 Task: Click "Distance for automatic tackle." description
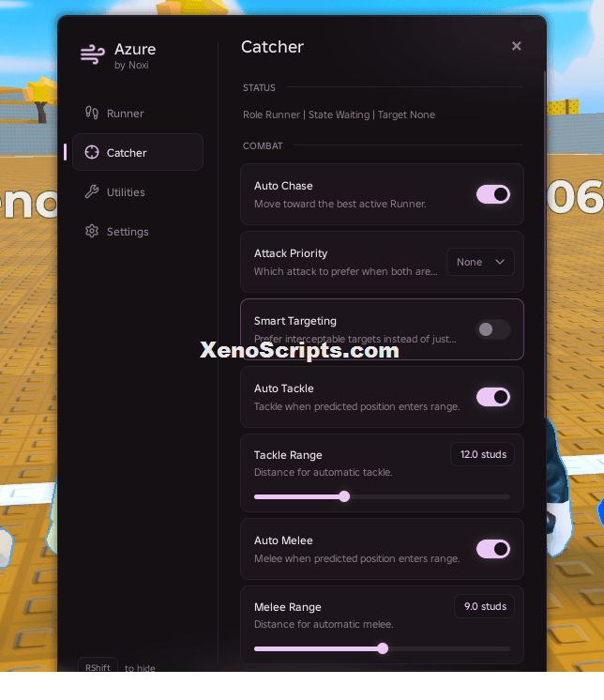[x=324, y=472]
